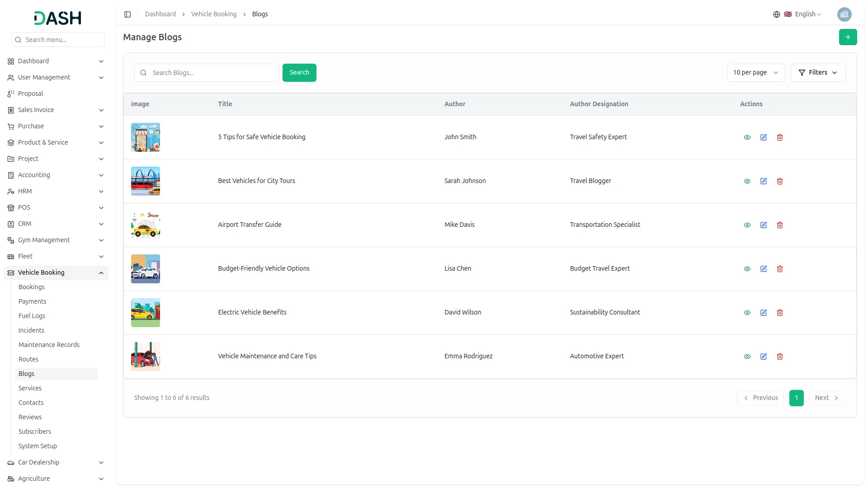Image resolution: width=868 pixels, height=488 pixels.
Task: Go to Maintenance Records in sidebar
Action: click(49, 345)
